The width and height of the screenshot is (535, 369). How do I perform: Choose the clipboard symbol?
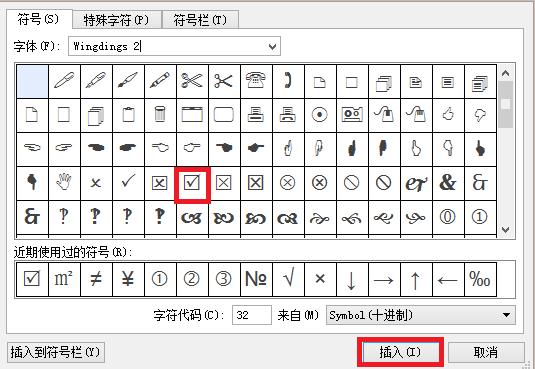[128, 115]
